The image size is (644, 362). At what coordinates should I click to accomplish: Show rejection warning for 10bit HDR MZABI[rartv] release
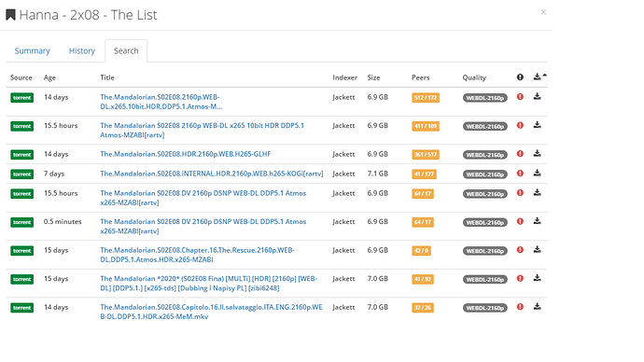520,125
